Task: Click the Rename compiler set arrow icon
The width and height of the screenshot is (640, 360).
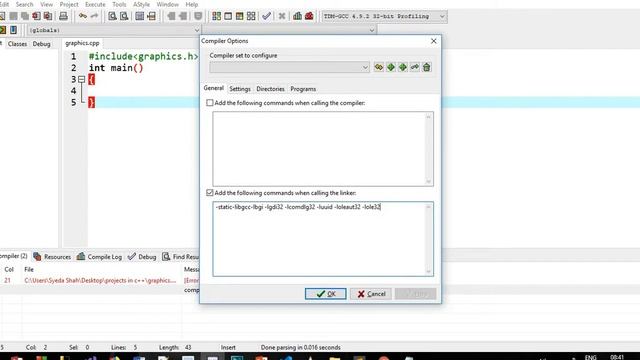Action: (415, 67)
